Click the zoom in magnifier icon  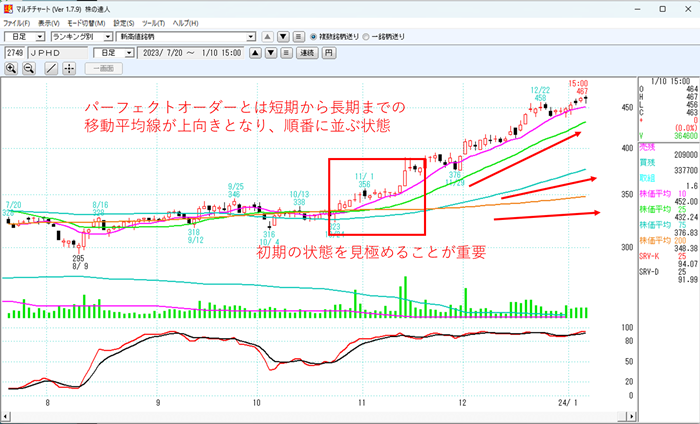(x=12, y=69)
